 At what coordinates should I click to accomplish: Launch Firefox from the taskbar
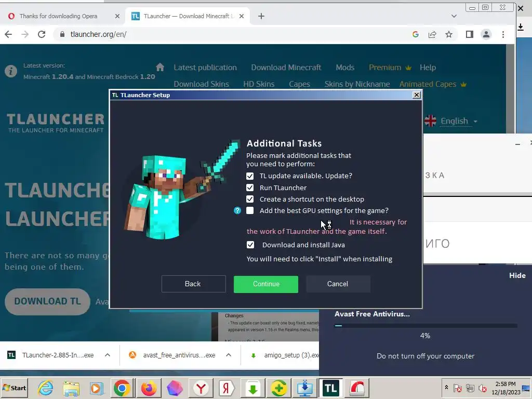(x=148, y=388)
